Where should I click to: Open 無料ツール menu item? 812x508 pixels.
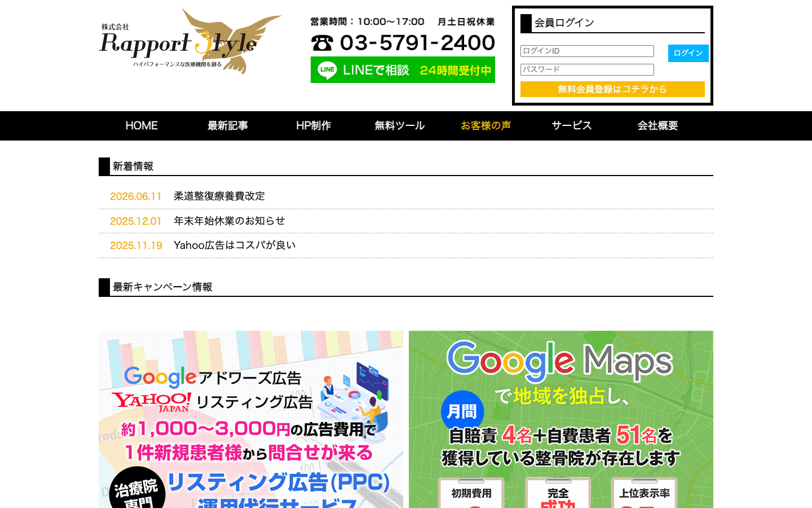400,126
